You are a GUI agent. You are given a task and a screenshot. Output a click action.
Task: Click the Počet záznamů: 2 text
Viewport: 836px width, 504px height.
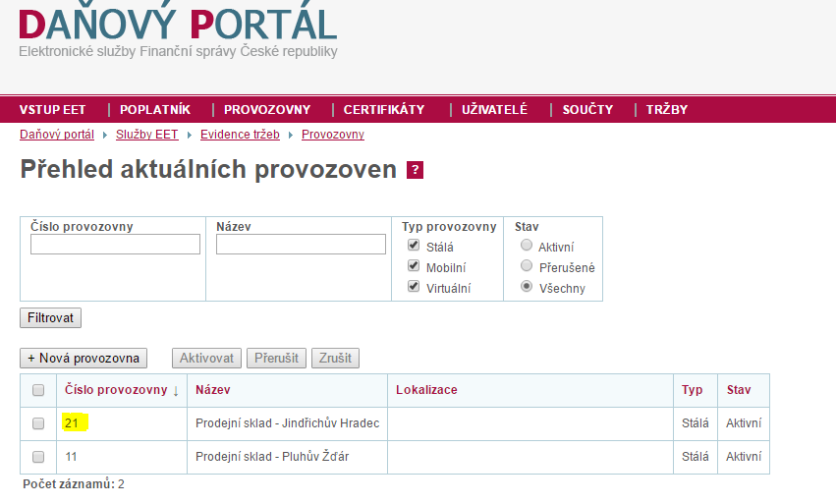tap(74, 484)
